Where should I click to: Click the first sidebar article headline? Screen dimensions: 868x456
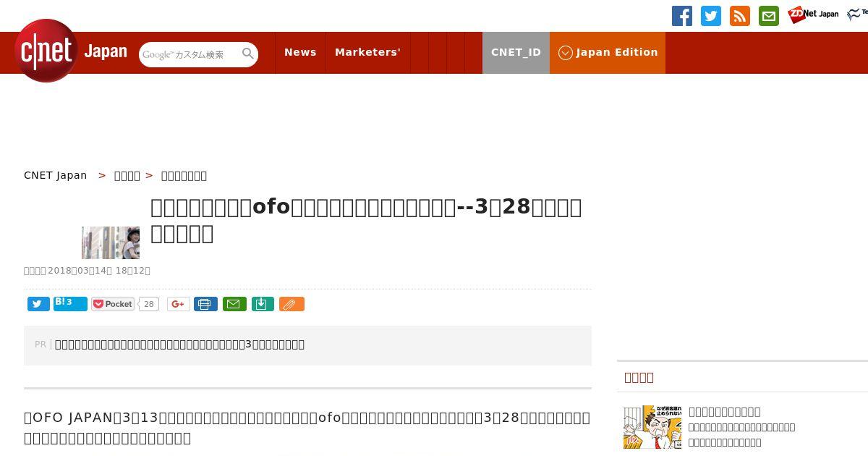[725, 411]
